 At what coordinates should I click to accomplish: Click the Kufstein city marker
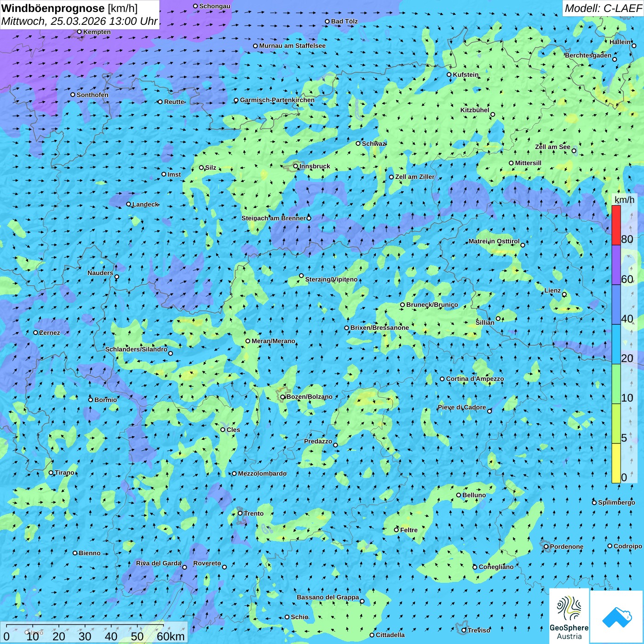coord(449,75)
